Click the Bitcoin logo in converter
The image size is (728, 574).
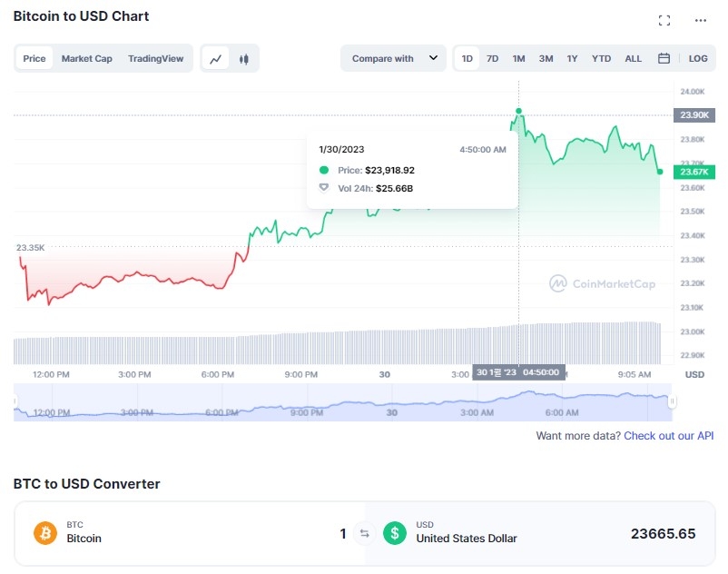pyautogui.click(x=45, y=533)
